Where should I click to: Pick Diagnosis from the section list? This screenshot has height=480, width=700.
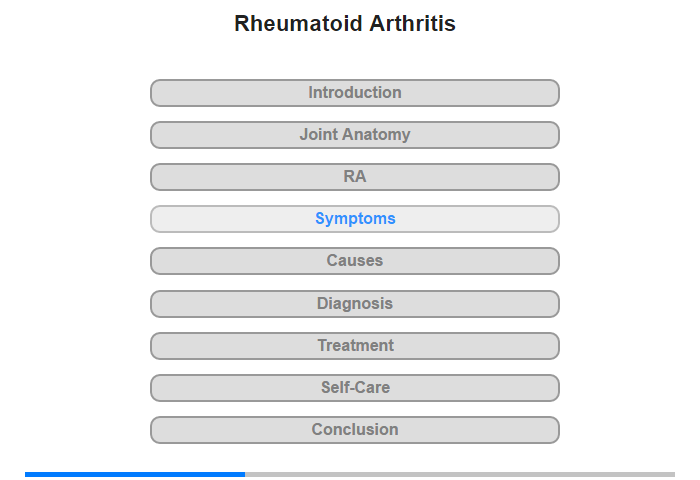click(355, 303)
